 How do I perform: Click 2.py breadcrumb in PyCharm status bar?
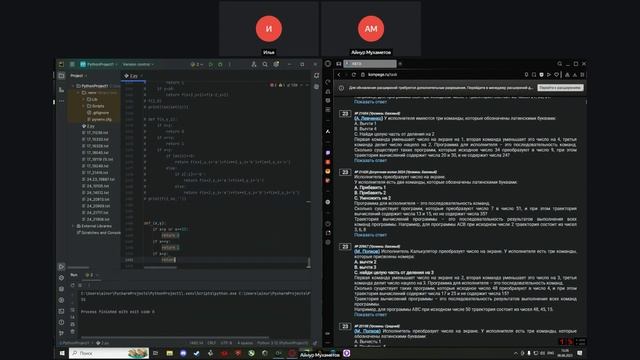pyautogui.click(x=103, y=343)
